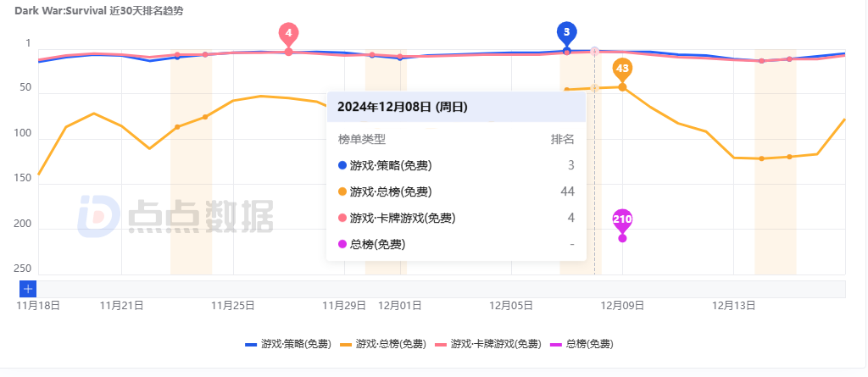Click the 总榜(免费) row inside the tooltip
This screenshot has height=377, width=868.
[376, 245]
